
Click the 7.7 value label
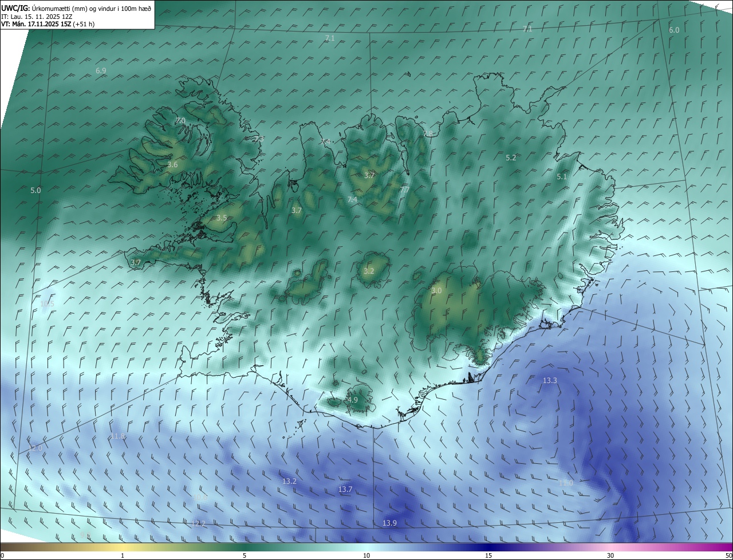click(404, 190)
